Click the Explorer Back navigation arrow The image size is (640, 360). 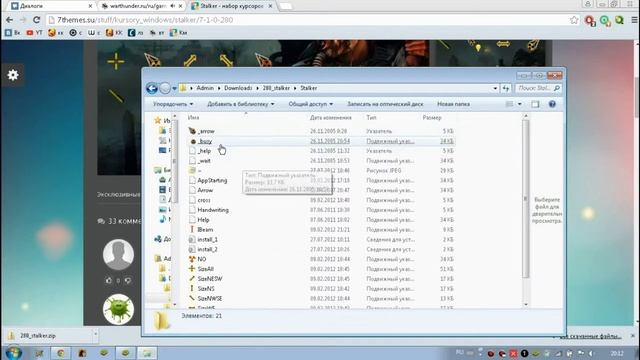pos(152,88)
